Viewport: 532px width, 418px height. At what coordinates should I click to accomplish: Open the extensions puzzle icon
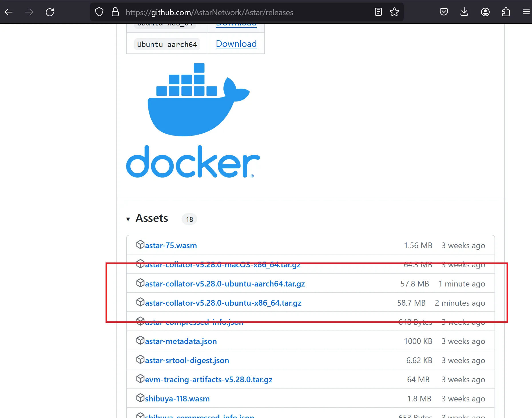pyautogui.click(x=506, y=12)
